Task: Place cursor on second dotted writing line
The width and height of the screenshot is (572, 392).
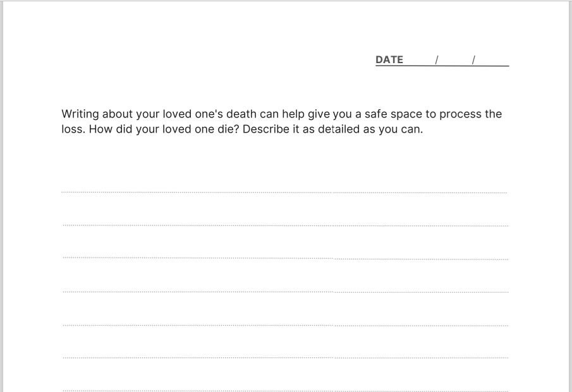Action: coord(284,225)
